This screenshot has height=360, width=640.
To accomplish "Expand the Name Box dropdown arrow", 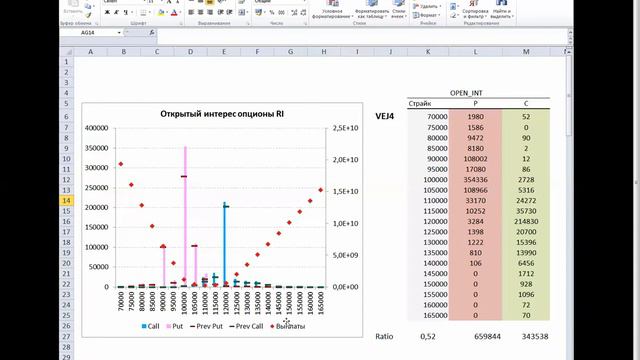I will pos(119,33).
